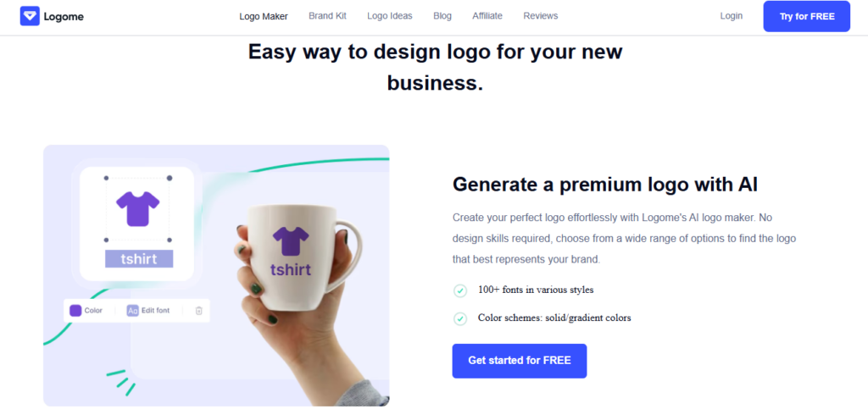Click the Edit font 'Ag' icon

click(x=133, y=311)
